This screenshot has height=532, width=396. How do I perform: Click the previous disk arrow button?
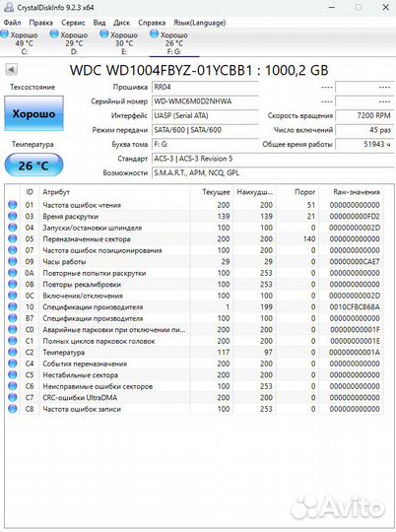11,70
